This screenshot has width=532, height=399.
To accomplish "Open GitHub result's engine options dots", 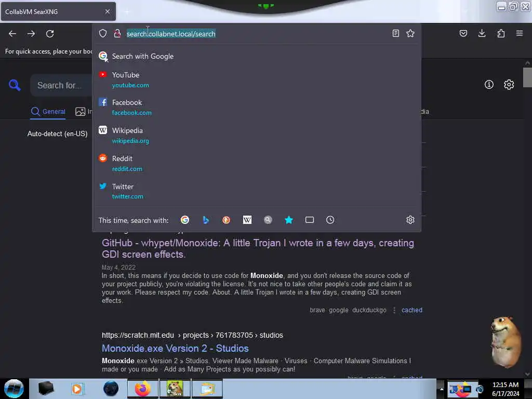I will pos(394,310).
